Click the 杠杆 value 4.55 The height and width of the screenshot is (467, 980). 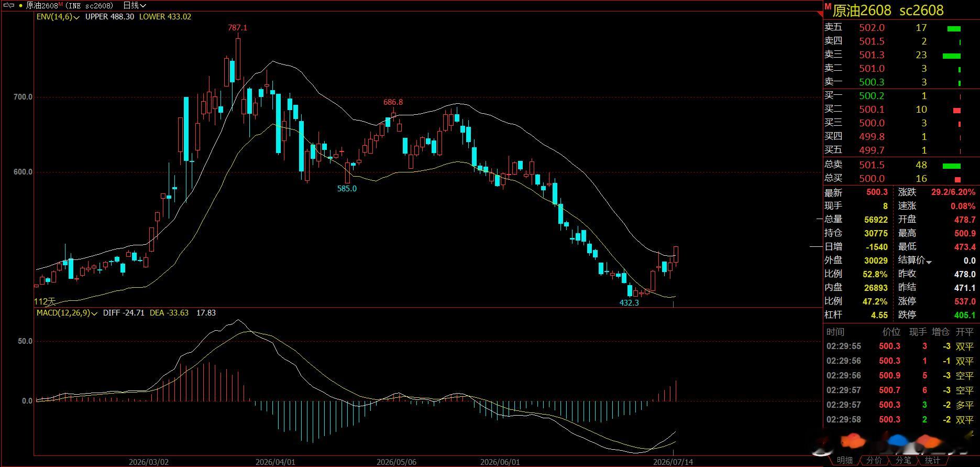(879, 315)
